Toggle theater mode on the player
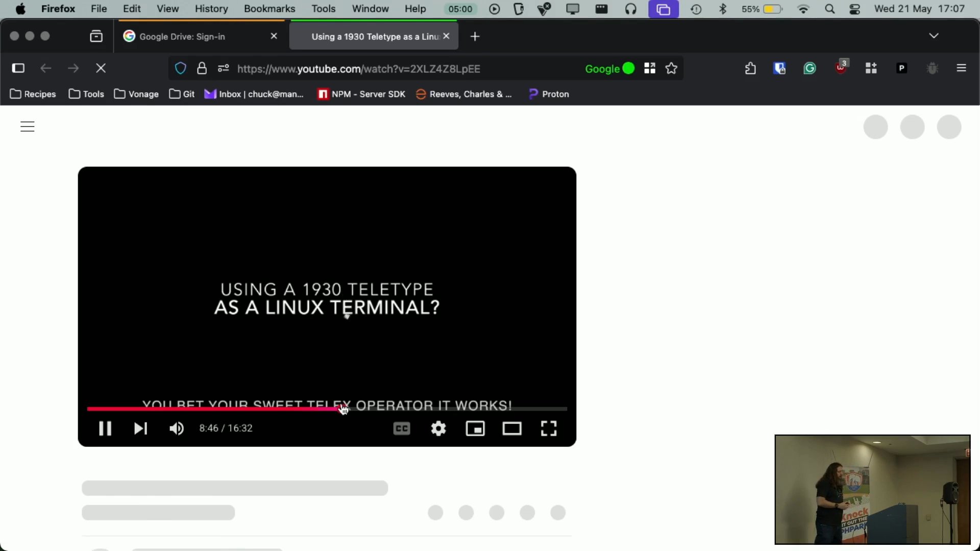Screen dimensions: 980x551 tap(512, 429)
